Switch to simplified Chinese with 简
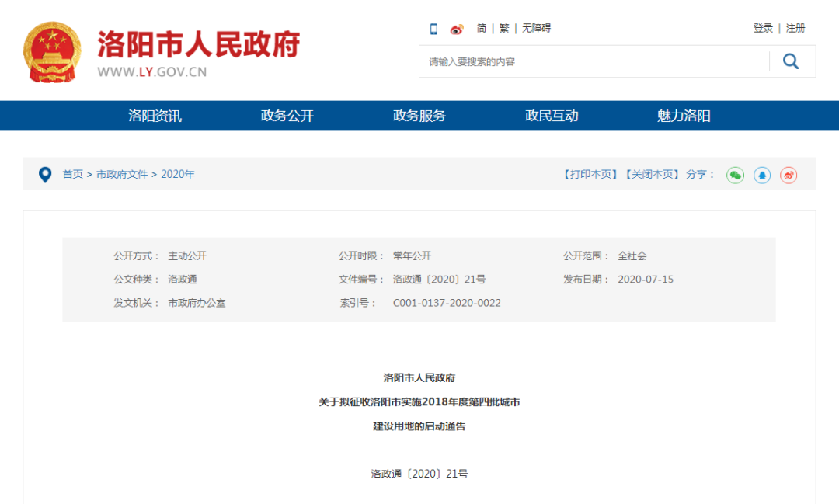This screenshot has width=839, height=504. point(481,28)
